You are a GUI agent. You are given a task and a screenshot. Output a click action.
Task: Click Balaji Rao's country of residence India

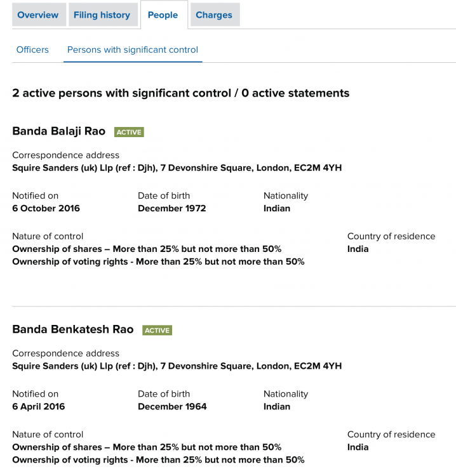[358, 249]
